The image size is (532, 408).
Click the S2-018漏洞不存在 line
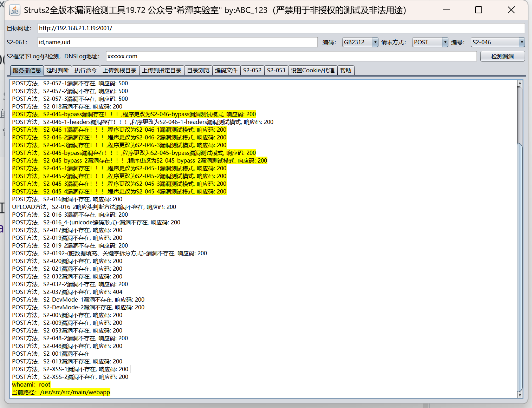click(67, 106)
